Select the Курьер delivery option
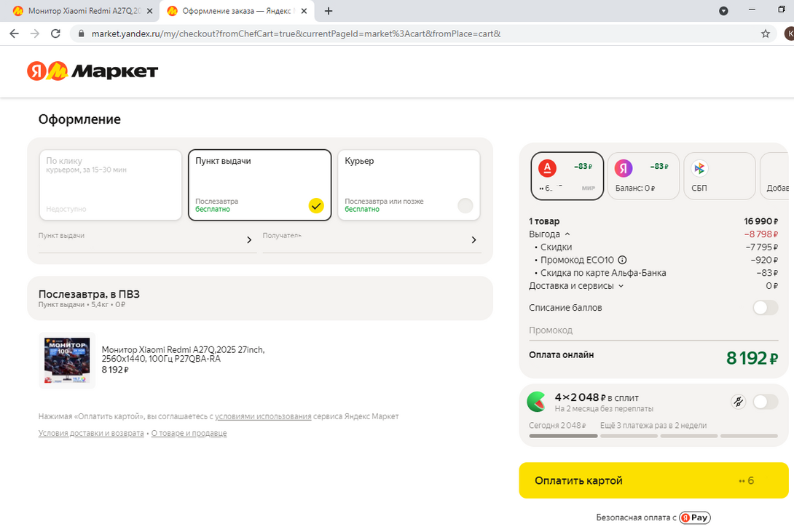 (x=409, y=185)
